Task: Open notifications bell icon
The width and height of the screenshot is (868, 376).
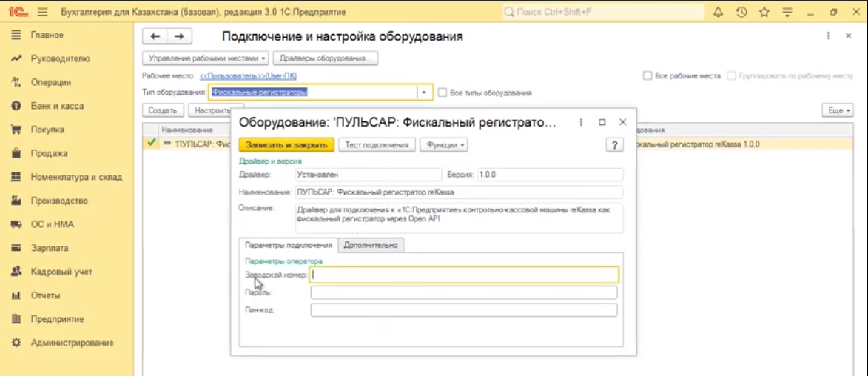Action: pos(718,12)
